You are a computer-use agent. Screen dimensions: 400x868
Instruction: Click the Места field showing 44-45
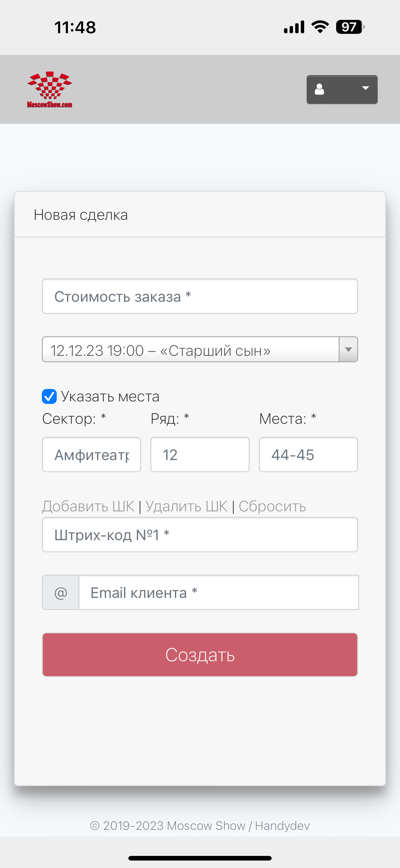click(x=308, y=454)
